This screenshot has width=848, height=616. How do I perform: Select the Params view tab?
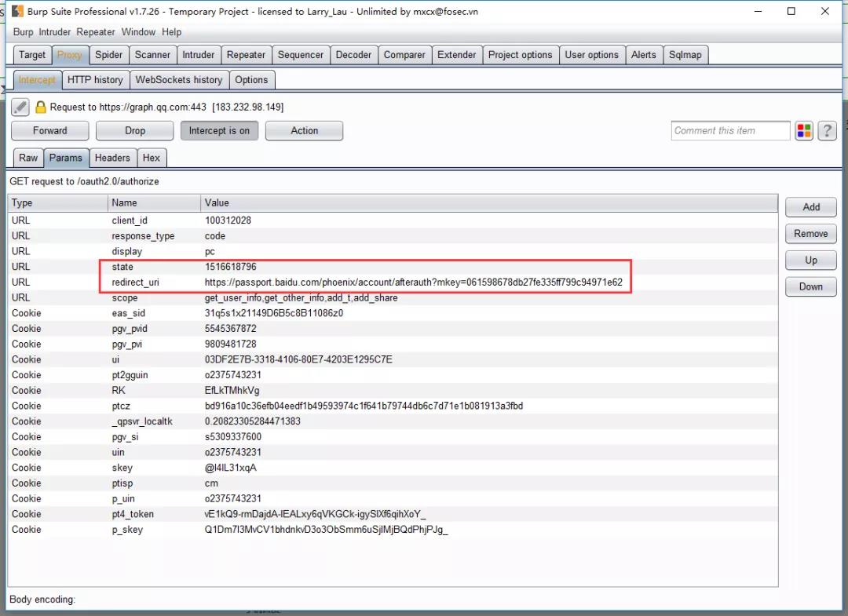pos(66,158)
